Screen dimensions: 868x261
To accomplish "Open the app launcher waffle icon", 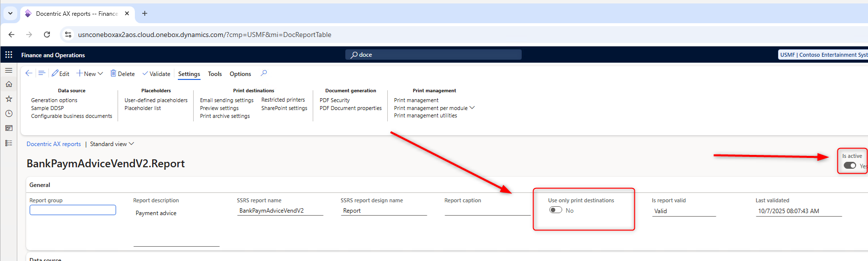I will (x=9, y=55).
